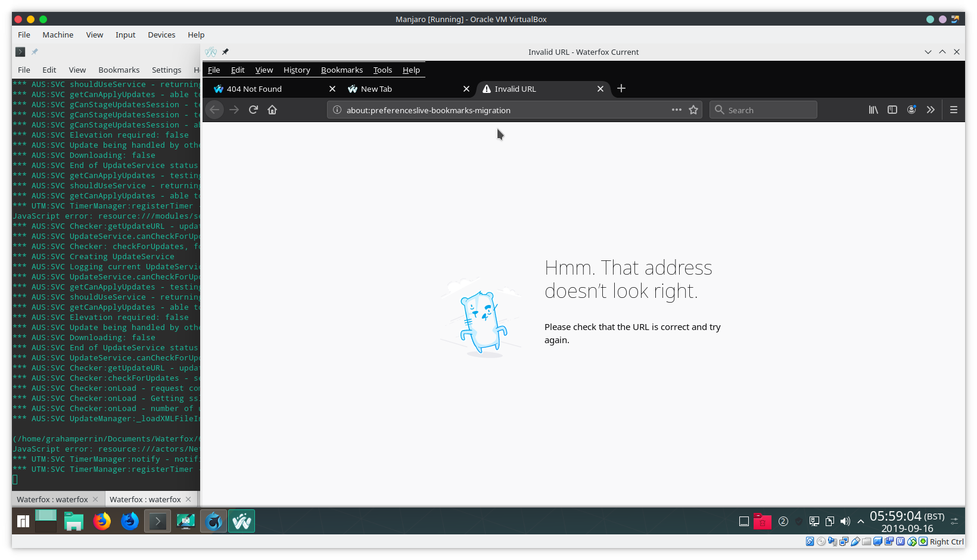Open the page actions ellipsis in the address bar
The height and width of the screenshot is (560, 977).
click(677, 110)
